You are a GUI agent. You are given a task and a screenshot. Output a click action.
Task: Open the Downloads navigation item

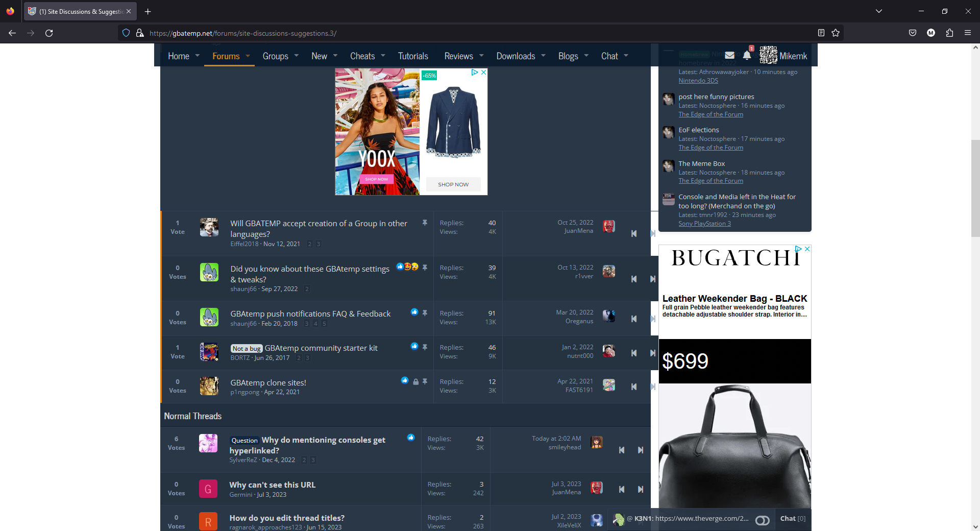[516, 56]
